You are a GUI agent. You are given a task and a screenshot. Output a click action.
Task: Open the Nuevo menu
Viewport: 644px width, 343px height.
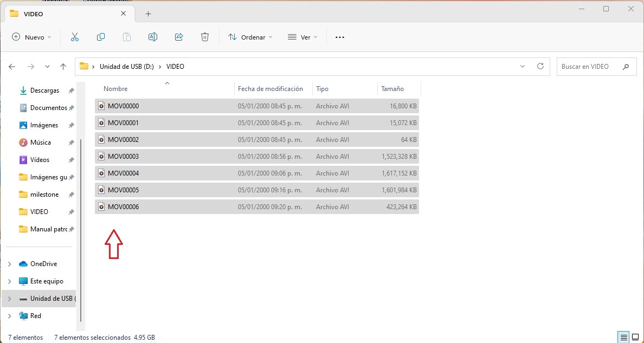(x=31, y=37)
